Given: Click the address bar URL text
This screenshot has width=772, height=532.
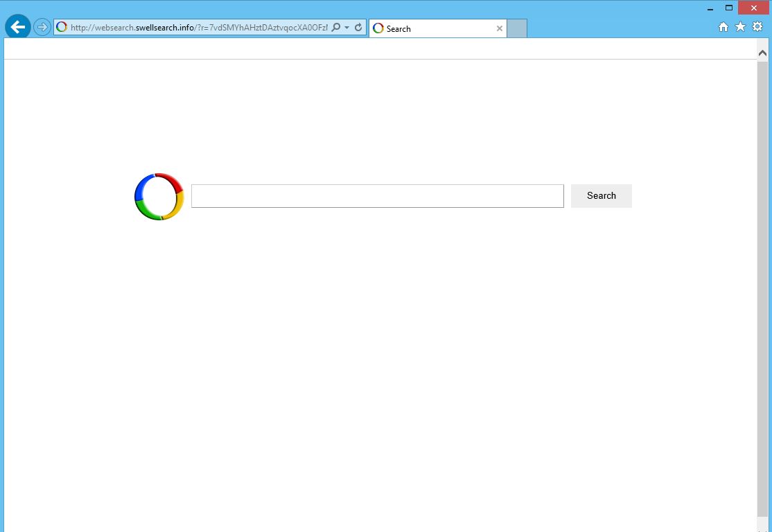Looking at the screenshot, I should pyautogui.click(x=194, y=28).
